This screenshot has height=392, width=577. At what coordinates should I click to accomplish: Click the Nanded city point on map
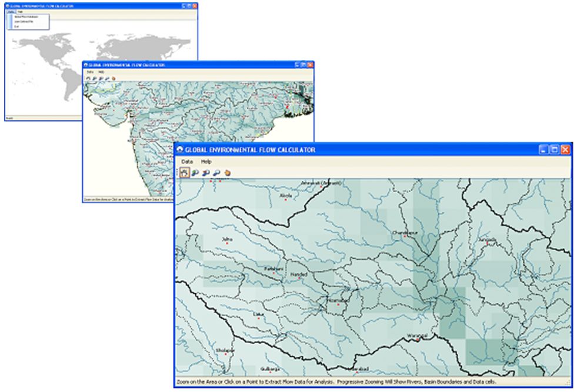[x=300, y=278]
